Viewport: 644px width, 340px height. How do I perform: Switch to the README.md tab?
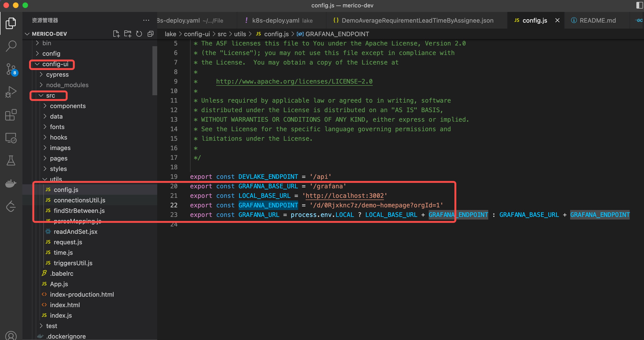597,20
